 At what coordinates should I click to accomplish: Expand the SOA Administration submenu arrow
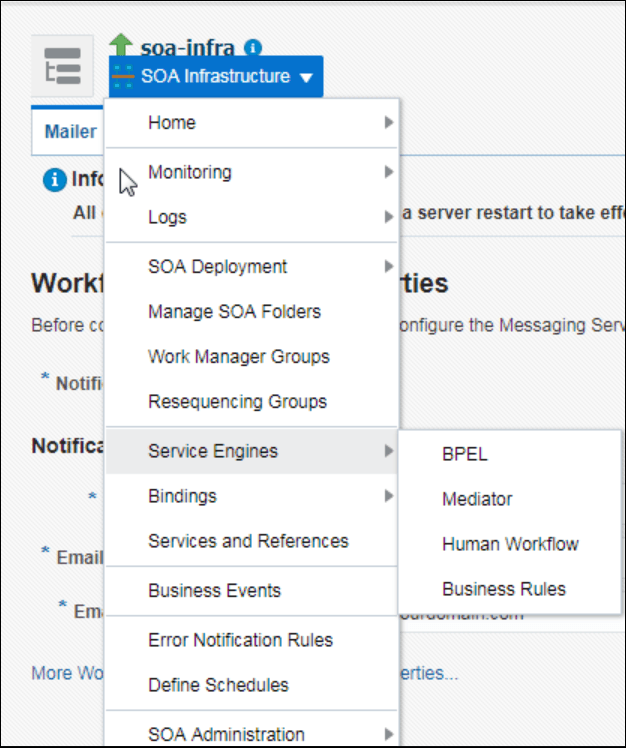389,734
